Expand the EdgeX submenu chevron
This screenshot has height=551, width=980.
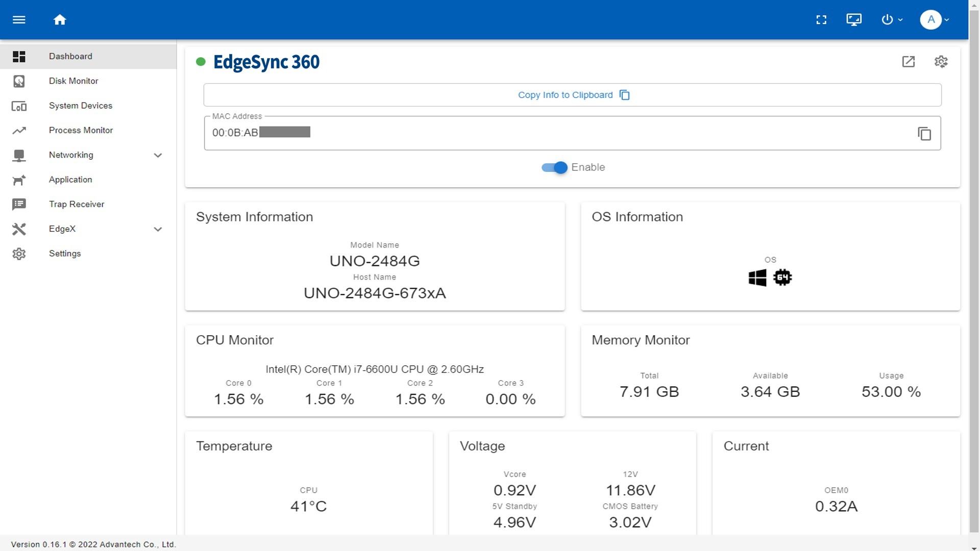pos(158,229)
